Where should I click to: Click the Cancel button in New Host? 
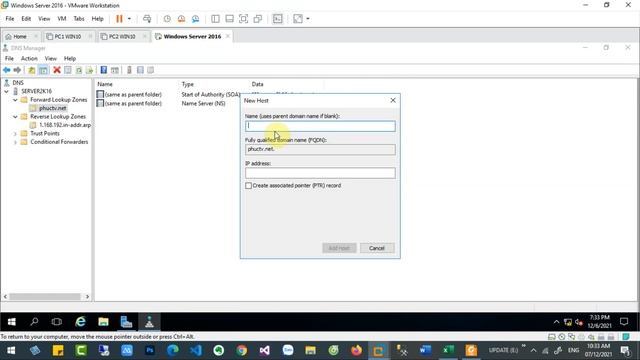pyautogui.click(x=377, y=248)
